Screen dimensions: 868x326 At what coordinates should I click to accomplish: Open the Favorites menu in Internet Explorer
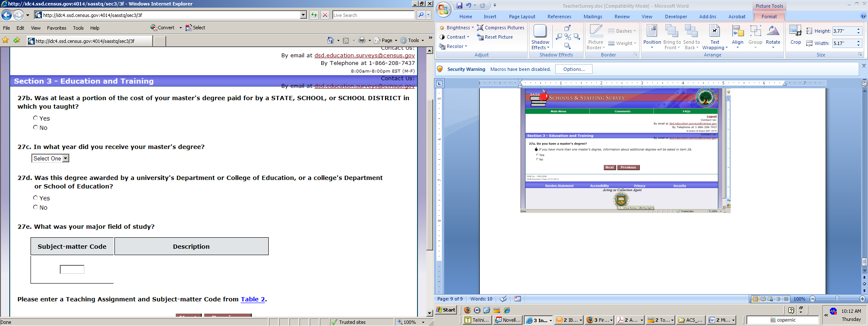[56, 28]
